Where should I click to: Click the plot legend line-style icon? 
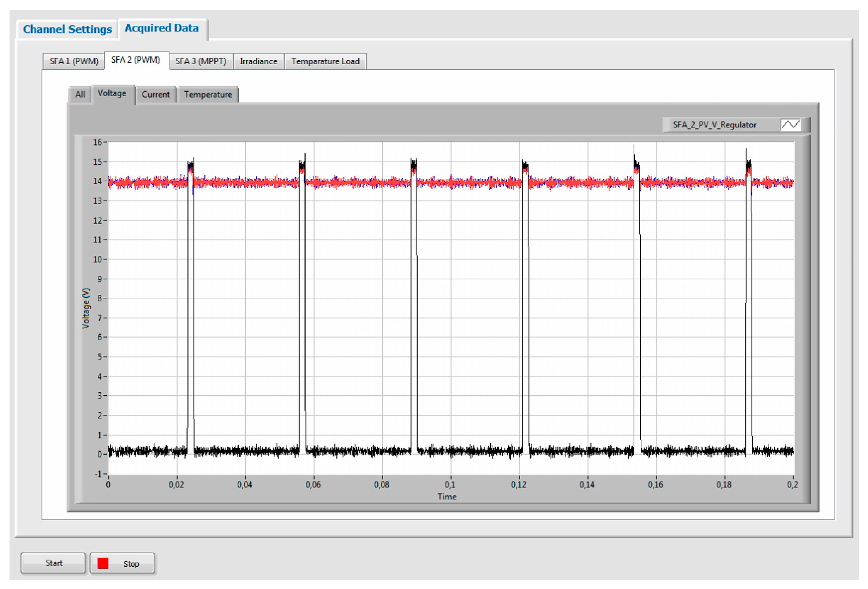(790, 124)
